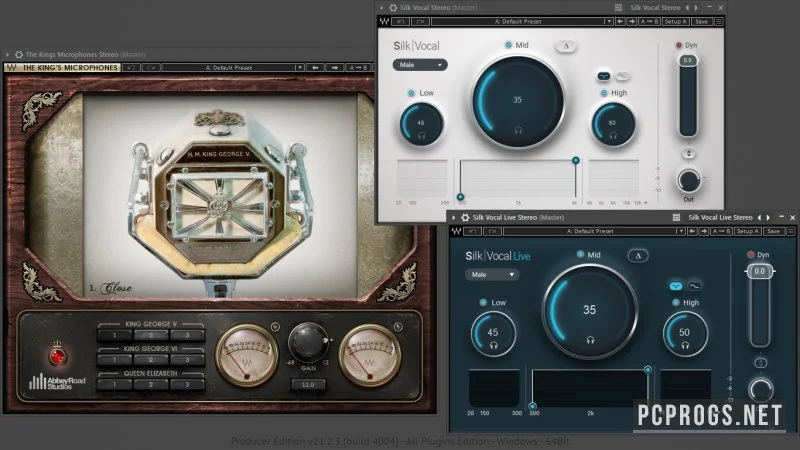Go to previous preset in Silk Vocal Live
The height and width of the screenshot is (450, 800).
pos(692,231)
